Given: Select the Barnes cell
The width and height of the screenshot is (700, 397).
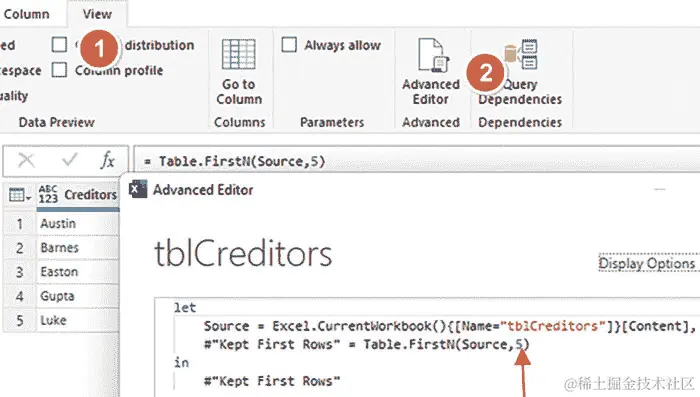Looking at the screenshot, I should 78,247.
